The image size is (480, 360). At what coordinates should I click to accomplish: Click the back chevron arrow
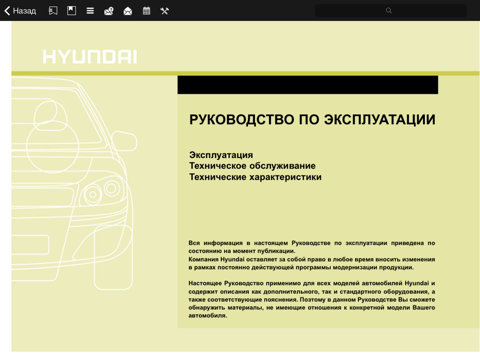coord(7,11)
